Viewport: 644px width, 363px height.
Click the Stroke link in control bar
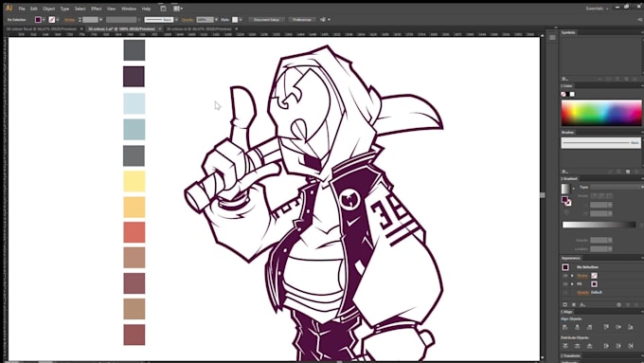69,19
